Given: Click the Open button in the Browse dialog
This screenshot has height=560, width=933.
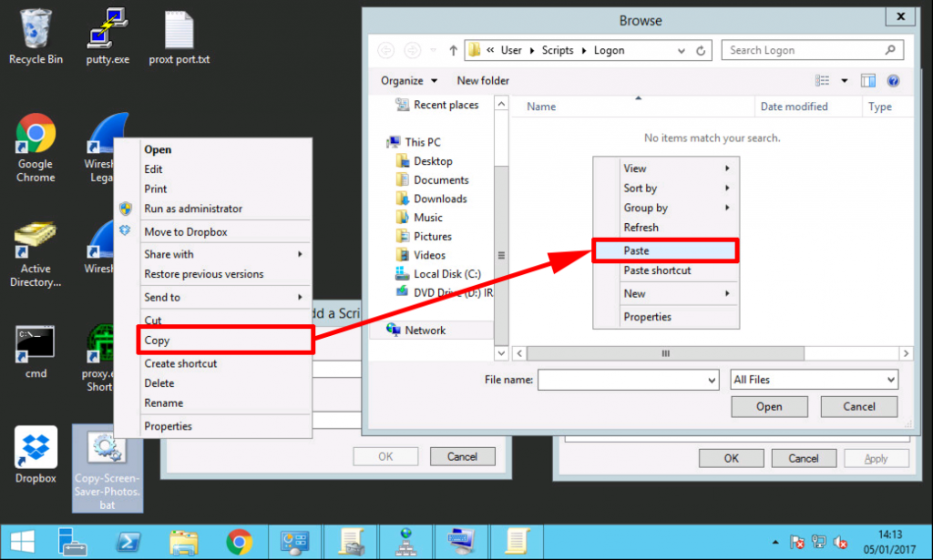Looking at the screenshot, I should pyautogui.click(x=768, y=406).
